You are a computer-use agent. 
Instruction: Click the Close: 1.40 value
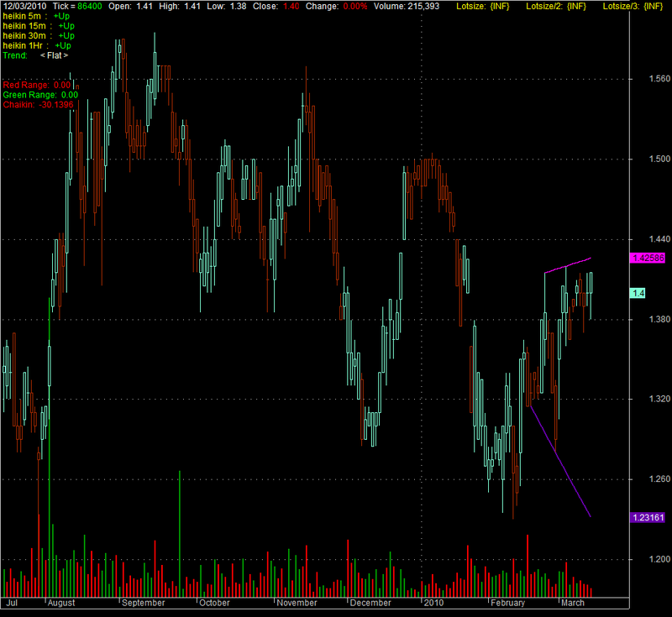(276, 7)
